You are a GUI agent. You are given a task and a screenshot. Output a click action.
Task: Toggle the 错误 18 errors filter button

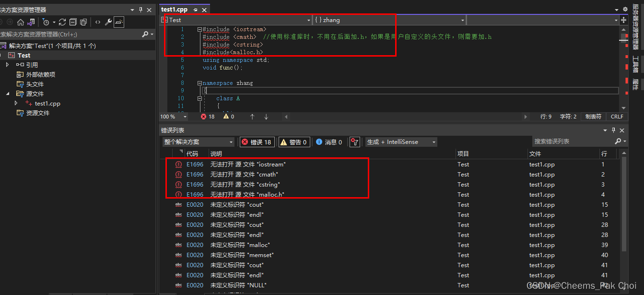[x=257, y=142]
